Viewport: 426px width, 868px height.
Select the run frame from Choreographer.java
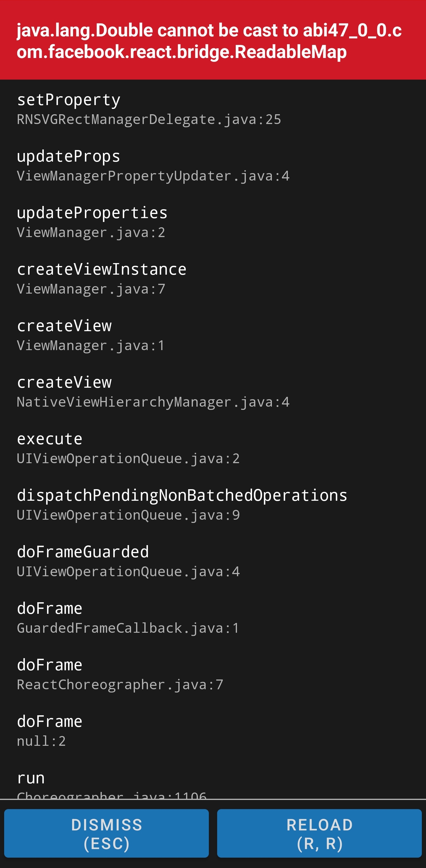coord(31,778)
